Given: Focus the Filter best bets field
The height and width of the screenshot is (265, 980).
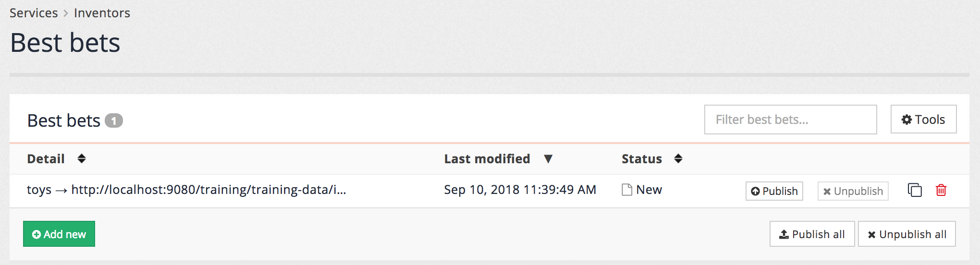Looking at the screenshot, I should pos(790,120).
